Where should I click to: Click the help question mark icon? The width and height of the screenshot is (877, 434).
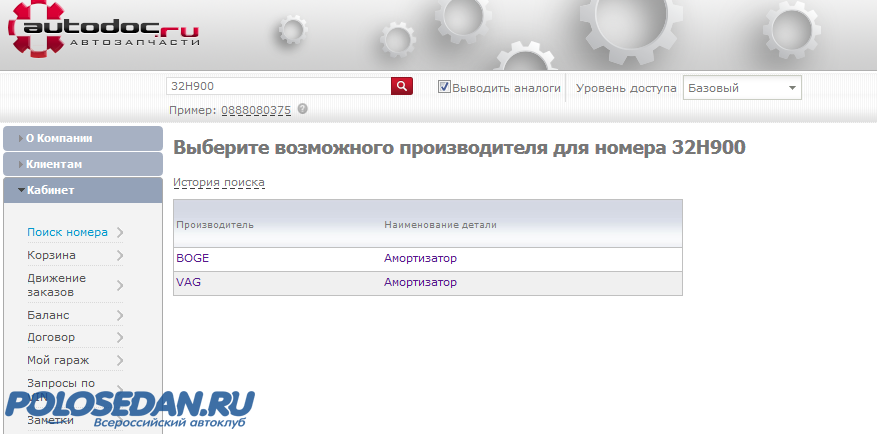pyautogui.click(x=302, y=109)
